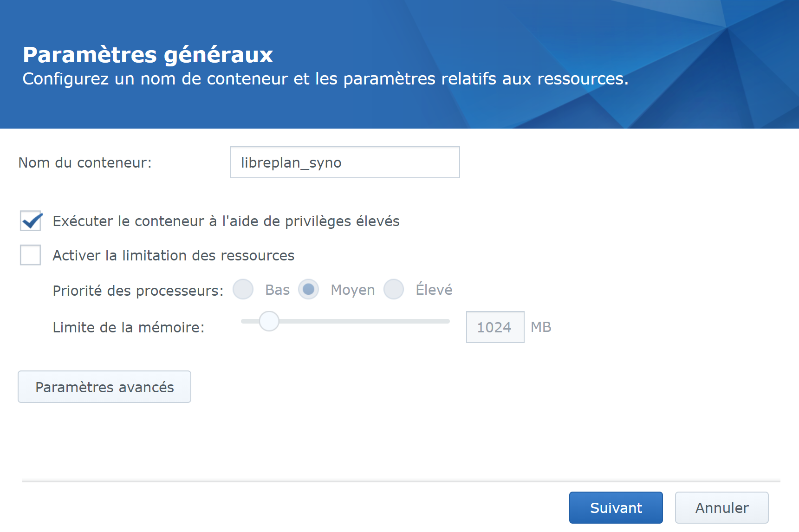Click the "Élevé" priority label text

coord(434,290)
